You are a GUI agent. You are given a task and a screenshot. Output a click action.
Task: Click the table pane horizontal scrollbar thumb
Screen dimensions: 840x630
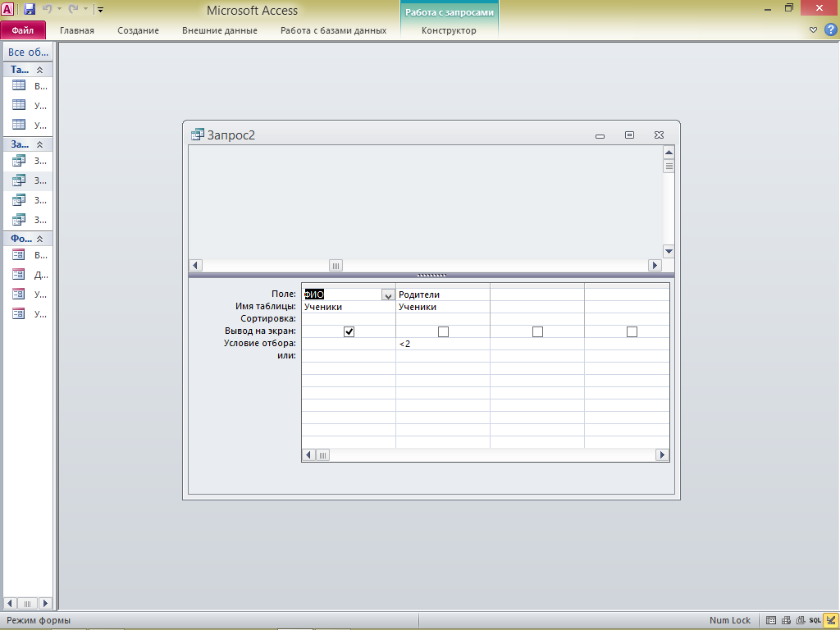tap(336, 266)
